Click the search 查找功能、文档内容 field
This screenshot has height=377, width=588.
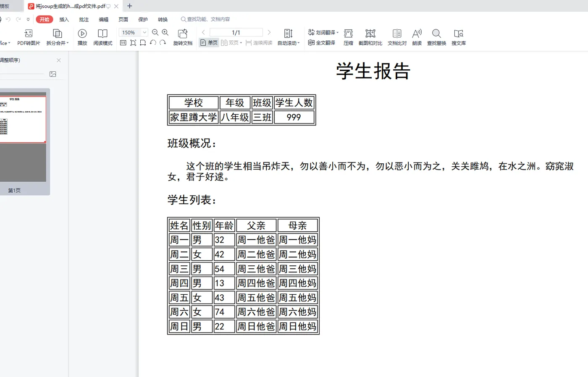coord(206,19)
